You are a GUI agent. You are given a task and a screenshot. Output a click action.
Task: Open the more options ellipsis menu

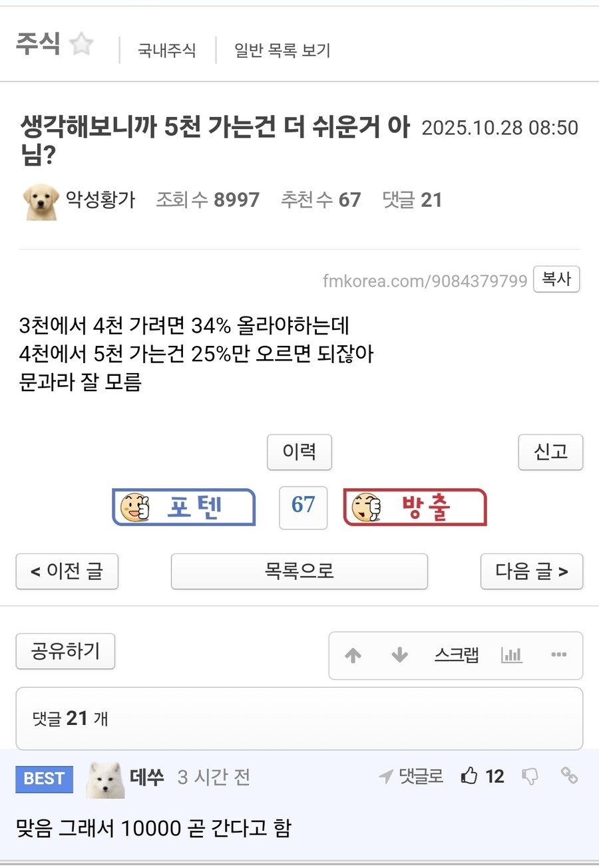(559, 655)
